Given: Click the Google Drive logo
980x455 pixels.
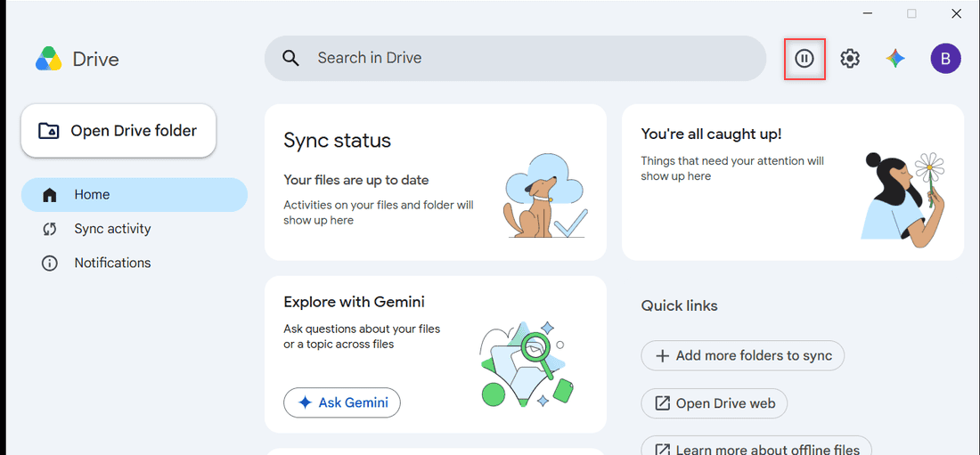Looking at the screenshot, I should [48, 60].
